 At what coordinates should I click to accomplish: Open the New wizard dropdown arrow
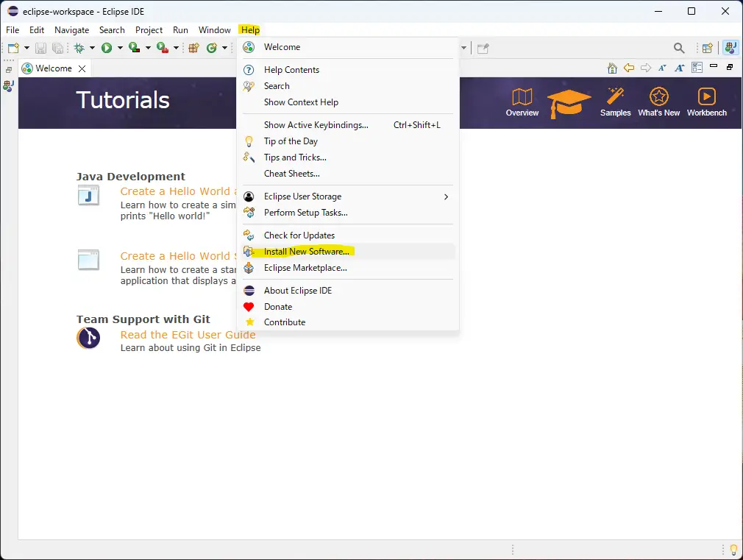point(26,48)
